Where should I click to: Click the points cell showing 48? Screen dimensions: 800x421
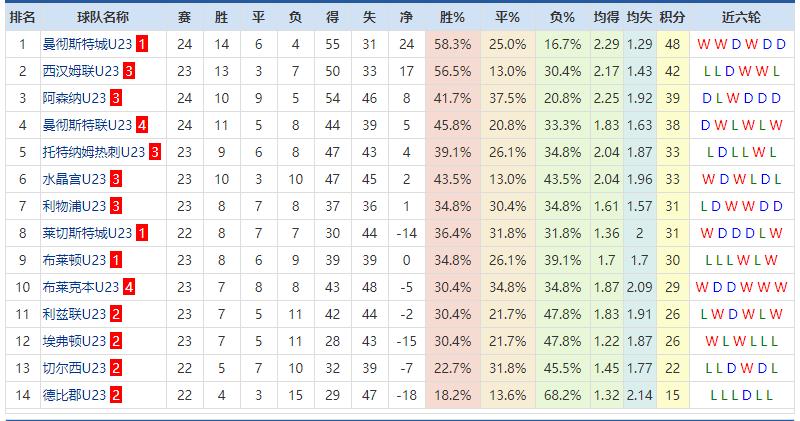click(x=672, y=44)
